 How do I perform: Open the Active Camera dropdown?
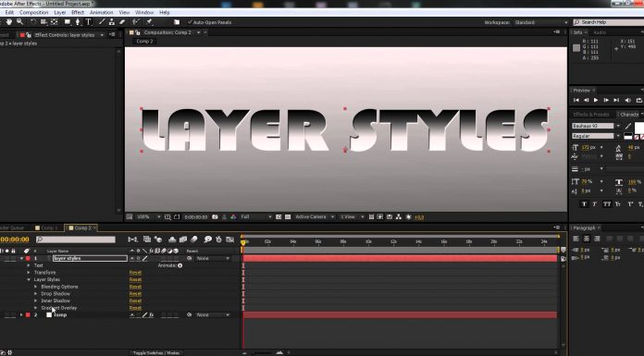[x=315, y=216]
